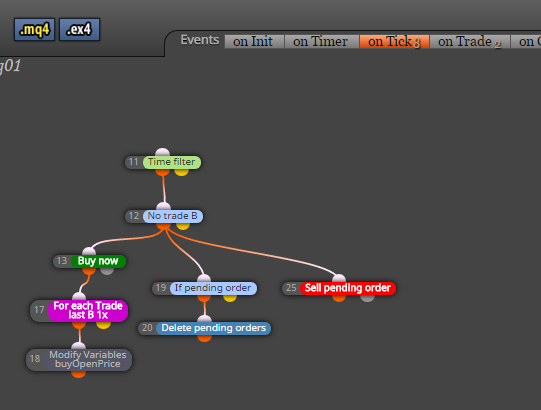Click Sell pending order input connector
Screen dimensions: 541x410
click(x=339, y=279)
